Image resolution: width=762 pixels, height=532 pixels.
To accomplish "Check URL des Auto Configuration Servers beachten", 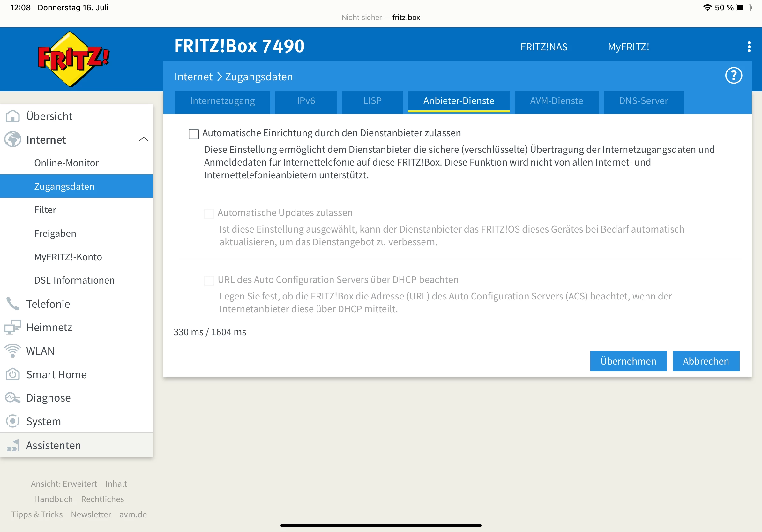I will pyautogui.click(x=209, y=280).
